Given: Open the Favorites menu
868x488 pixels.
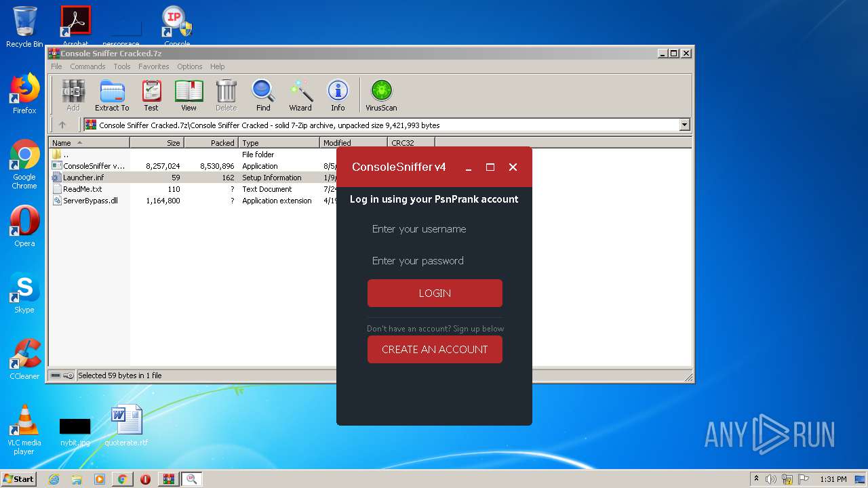Looking at the screenshot, I should pyautogui.click(x=154, y=66).
